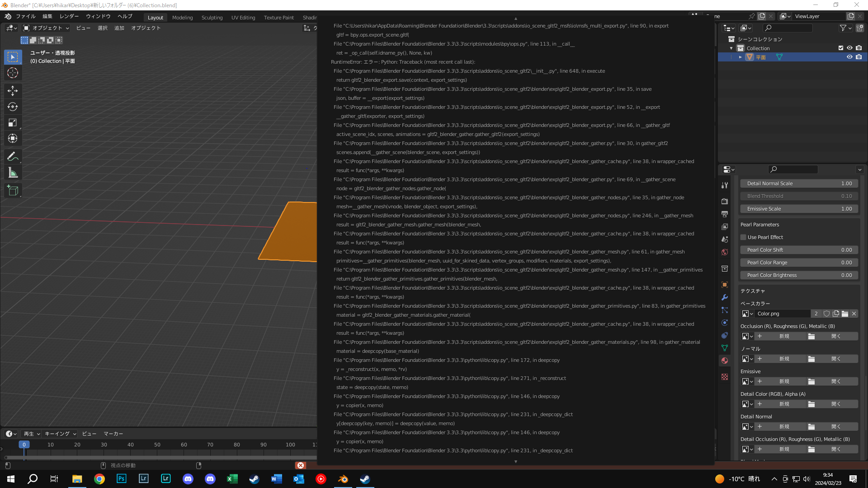Click 開く button under Emissive texture
Viewport: 868px width, 488px height.
[835, 381]
